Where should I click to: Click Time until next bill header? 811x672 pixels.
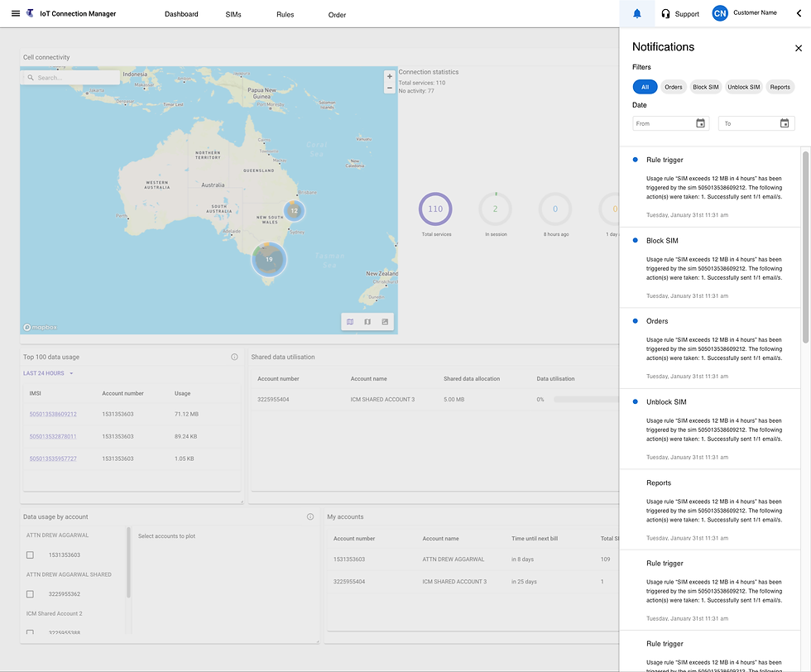[x=535, y=539]
